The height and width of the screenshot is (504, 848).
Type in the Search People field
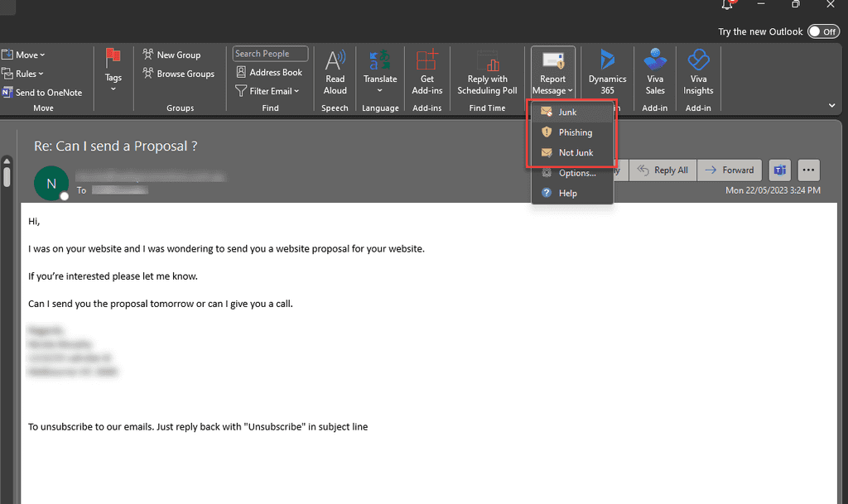pos(270,54)
